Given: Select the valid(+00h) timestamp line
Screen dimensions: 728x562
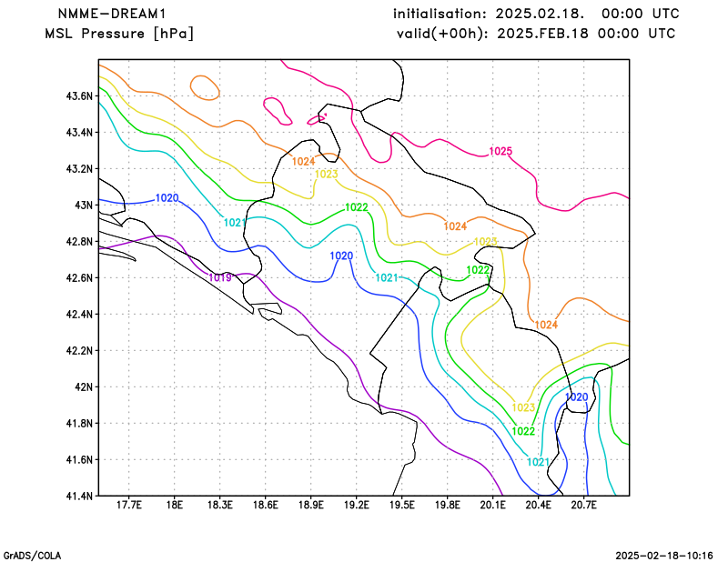Looking at the screenshot, I should (x=536, y=34).
